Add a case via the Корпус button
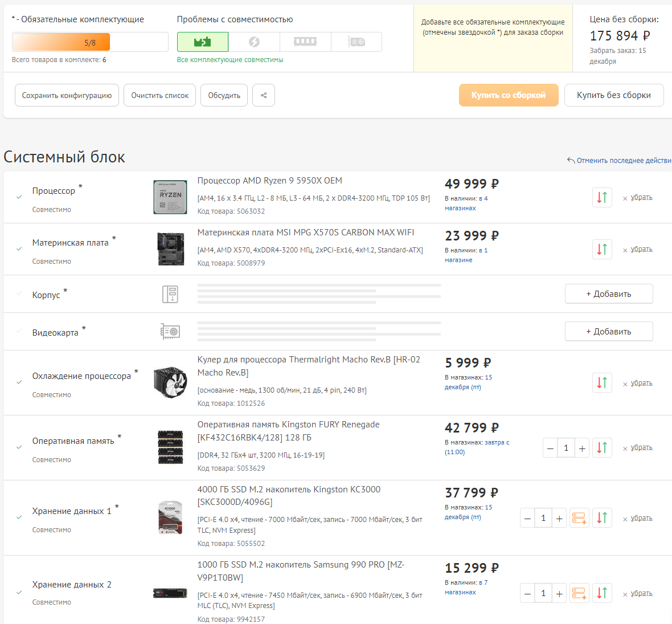The height and width of the screenshot is (624, 672). (x=608, y=294)
